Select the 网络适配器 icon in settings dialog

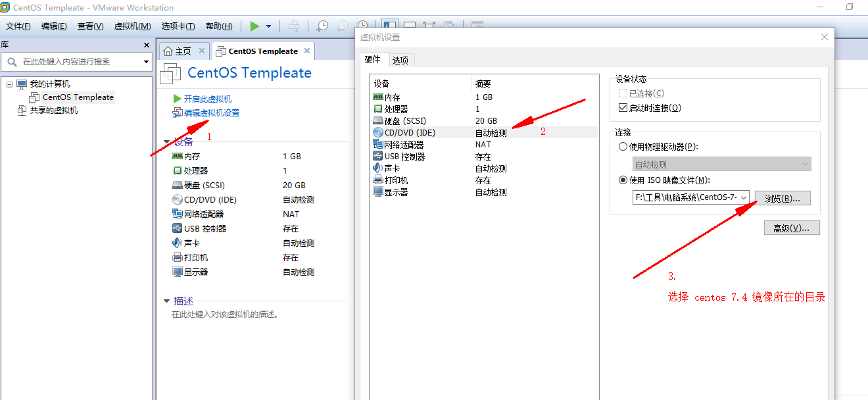click(377, 144)
